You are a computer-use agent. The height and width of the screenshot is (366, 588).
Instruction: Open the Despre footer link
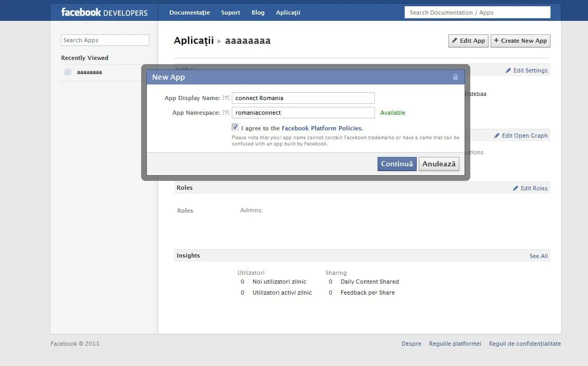point(411,344)
